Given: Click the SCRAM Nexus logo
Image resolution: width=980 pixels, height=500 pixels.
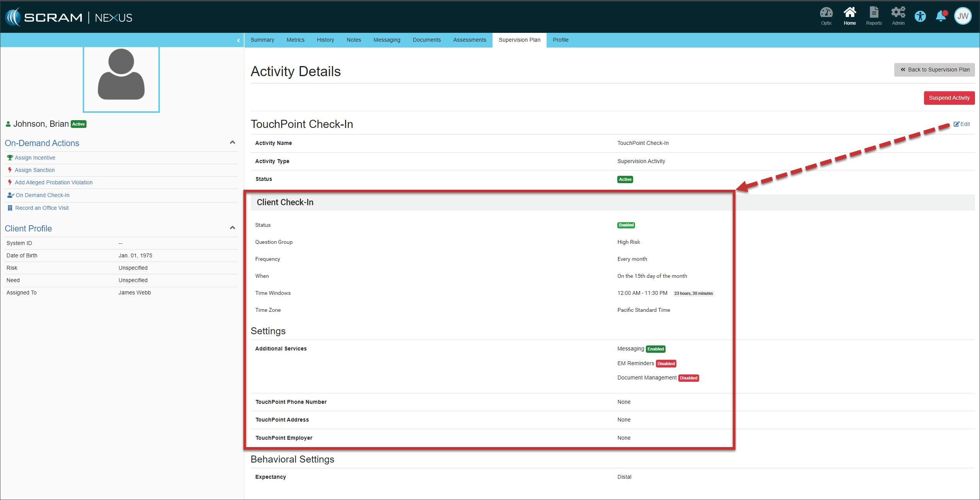Looking at the screenshot, I should [69, 17].
